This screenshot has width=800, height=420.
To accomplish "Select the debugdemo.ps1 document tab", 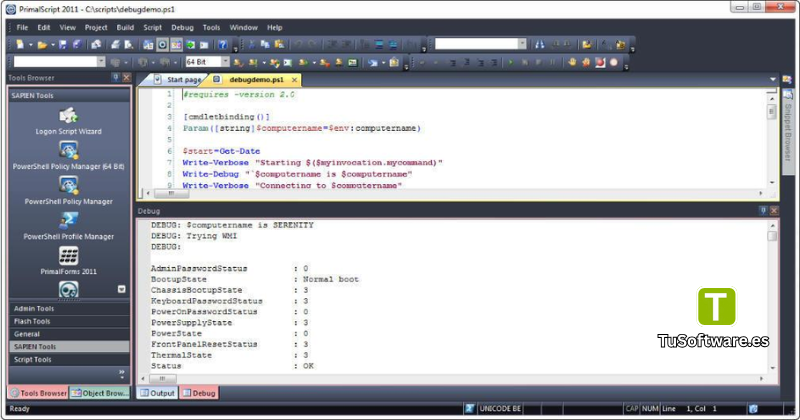I will (256, 80).
